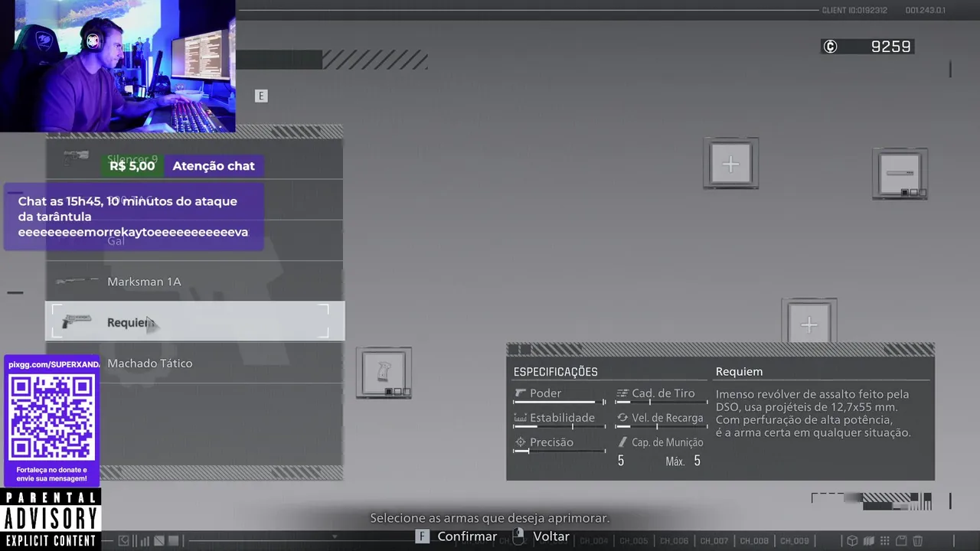Click the 001.243.0.1 version text
This screenshot has height=551, width=980.
click(925, 11)
